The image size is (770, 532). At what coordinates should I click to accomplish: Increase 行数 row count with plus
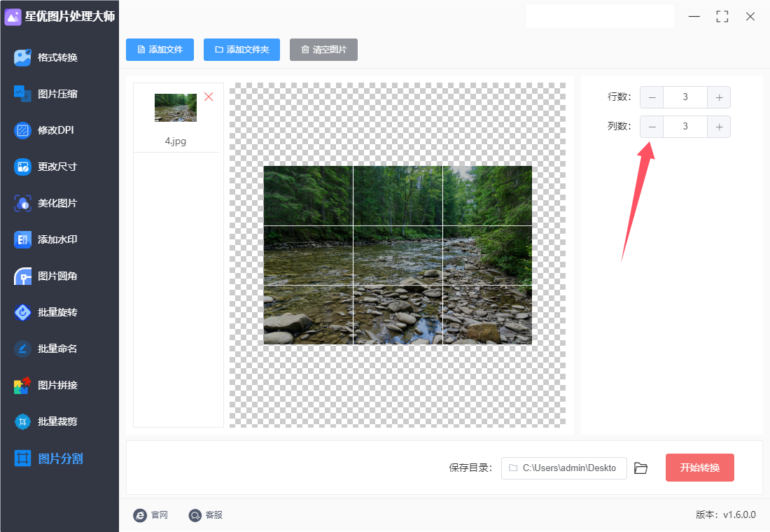pyautogui.click(x=719, y=97)
